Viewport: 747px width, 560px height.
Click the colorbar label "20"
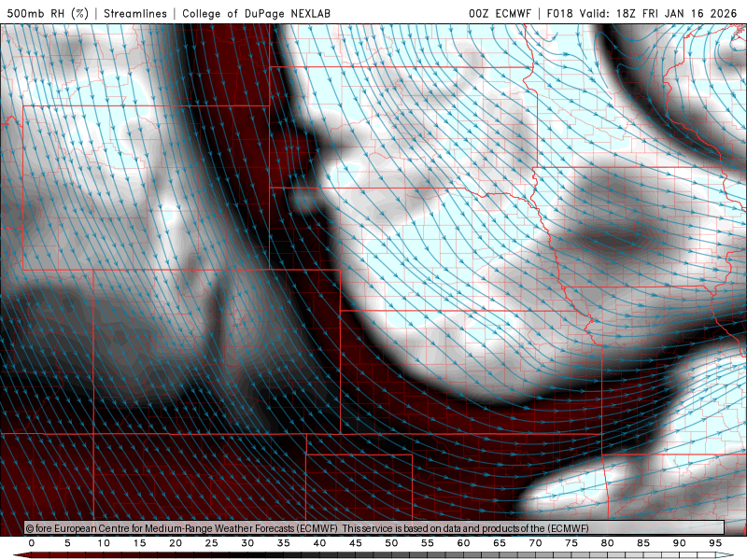[176, 543]
